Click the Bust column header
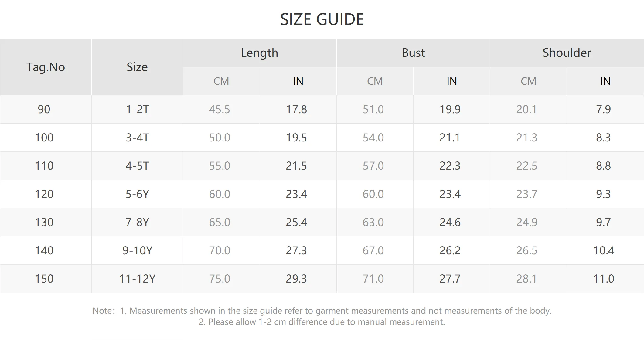Image resolution: width=644 pixels, height=340 pixels. click(413, 53)
